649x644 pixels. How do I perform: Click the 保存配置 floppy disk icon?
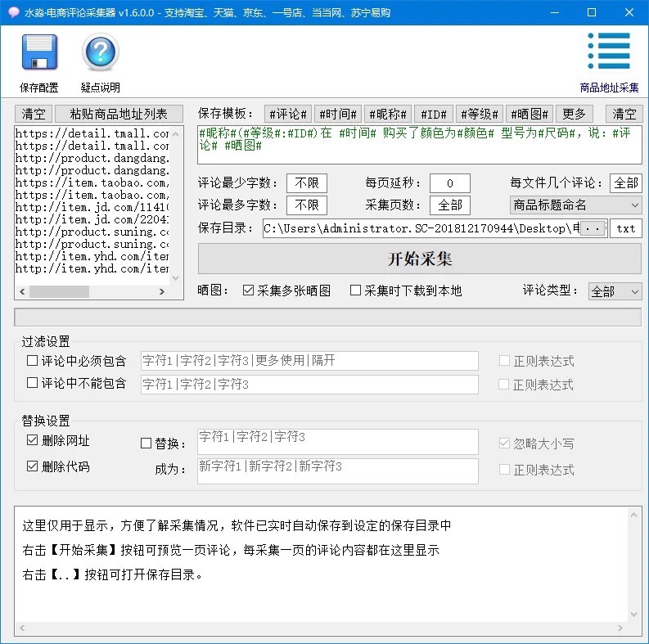pyautogui.click(x=39, y=53)
